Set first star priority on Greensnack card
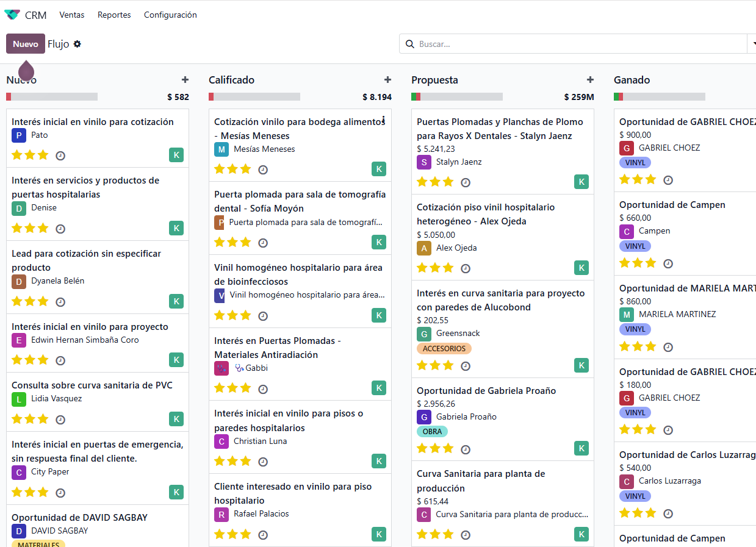 click(x=422, y=366)
